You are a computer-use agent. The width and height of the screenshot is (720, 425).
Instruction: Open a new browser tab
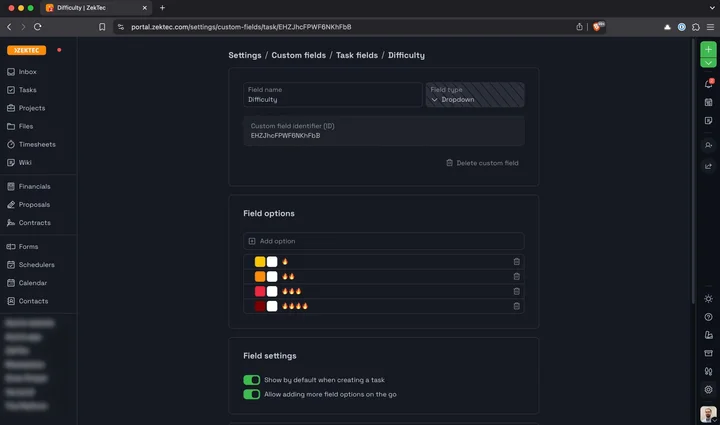click(x=162, y=8)
